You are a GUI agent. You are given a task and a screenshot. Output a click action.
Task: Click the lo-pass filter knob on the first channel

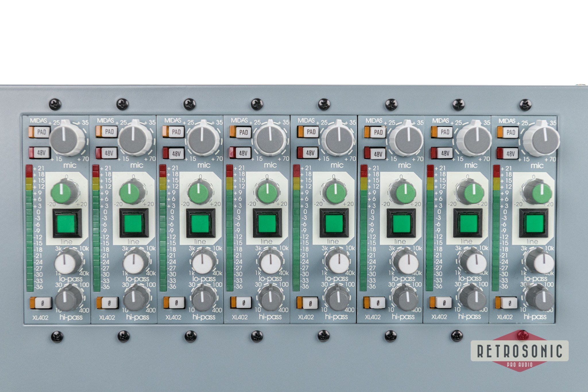coord(68,261)
